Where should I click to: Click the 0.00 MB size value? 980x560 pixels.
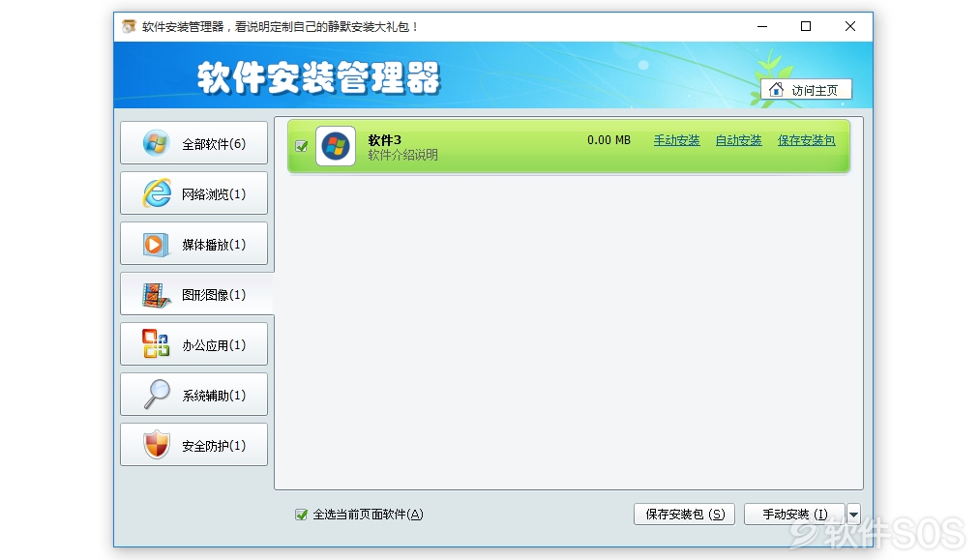click(x=609, y=140)
